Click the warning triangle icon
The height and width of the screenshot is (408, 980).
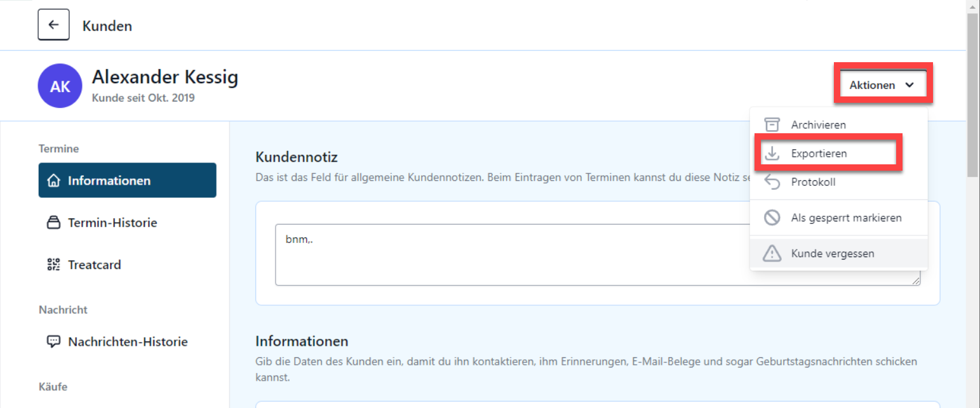pos(771,253)
